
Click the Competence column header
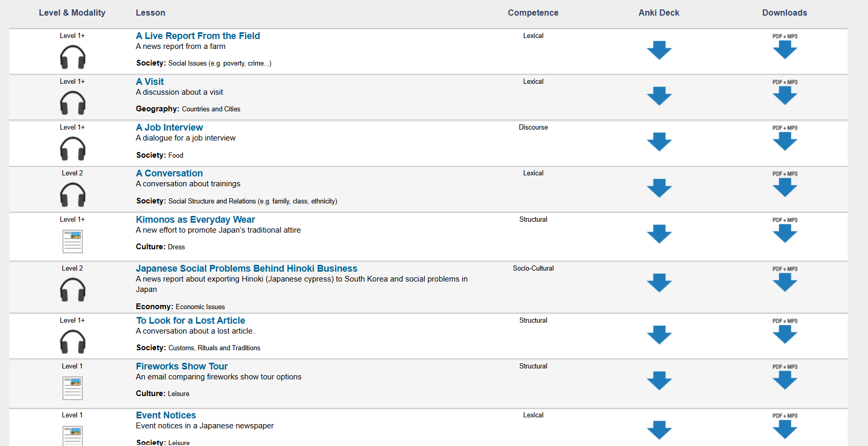click(533, 12)
